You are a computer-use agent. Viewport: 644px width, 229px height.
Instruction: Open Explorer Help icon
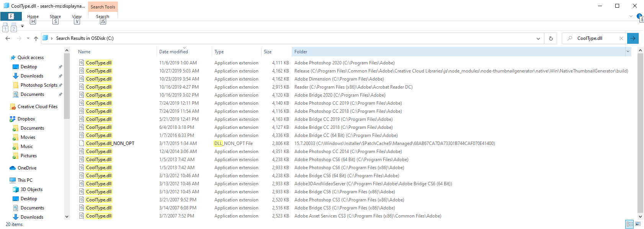639,16
